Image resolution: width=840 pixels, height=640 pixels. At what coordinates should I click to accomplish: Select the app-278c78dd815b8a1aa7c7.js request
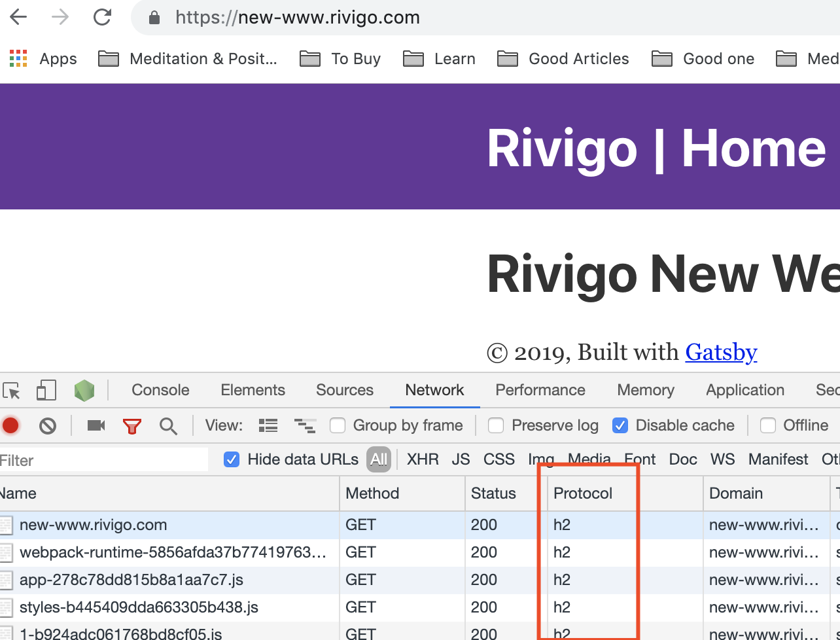tap(420, 580)
